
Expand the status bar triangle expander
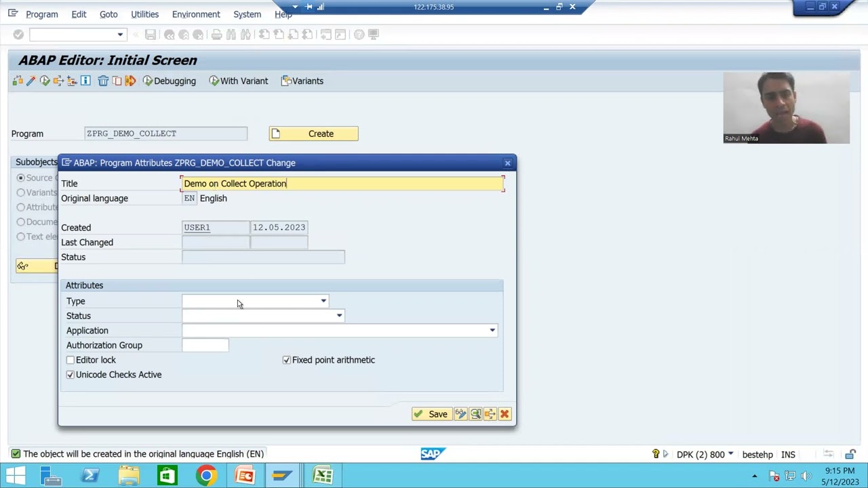665,454
